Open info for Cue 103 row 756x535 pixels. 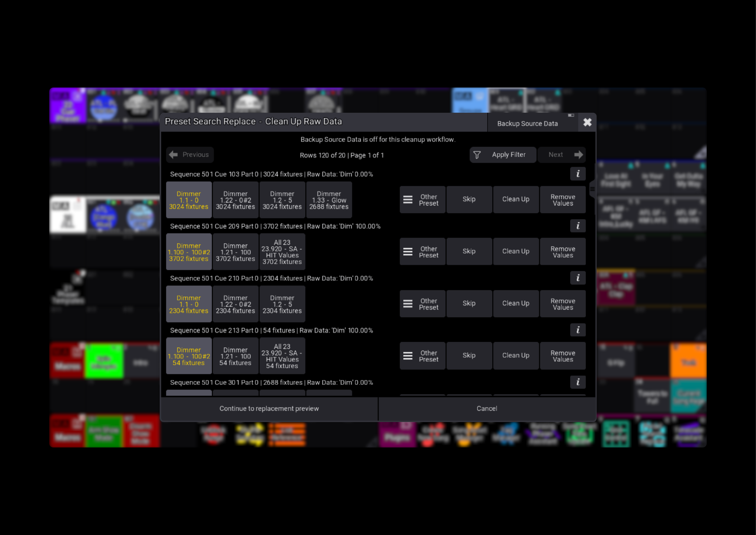[578, 174]
